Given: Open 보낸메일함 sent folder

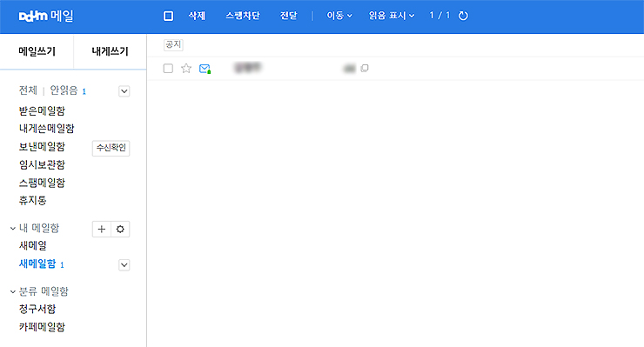Looking at the screenshot, I should [42, 147].
